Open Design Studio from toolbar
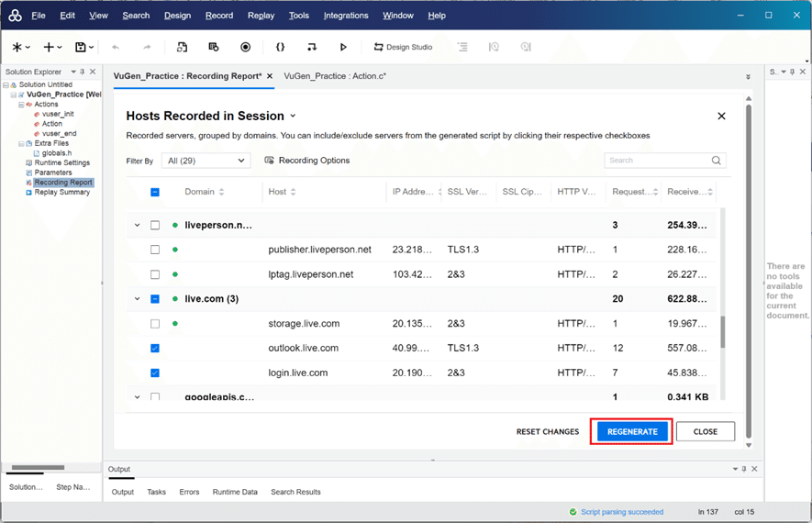Image resolution: width=812 pixels, height=523 pixels. [x=403, y=47]
